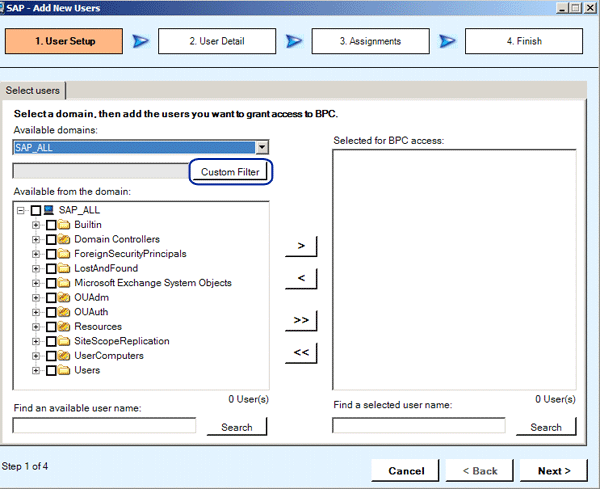Click the Custom Filter button

tap(230, 172)
